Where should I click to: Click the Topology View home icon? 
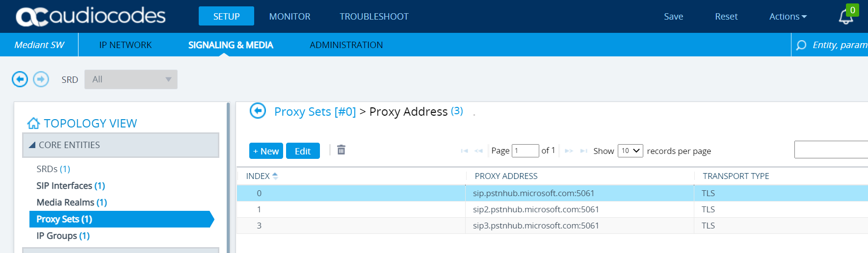click(x=33, y=123)
